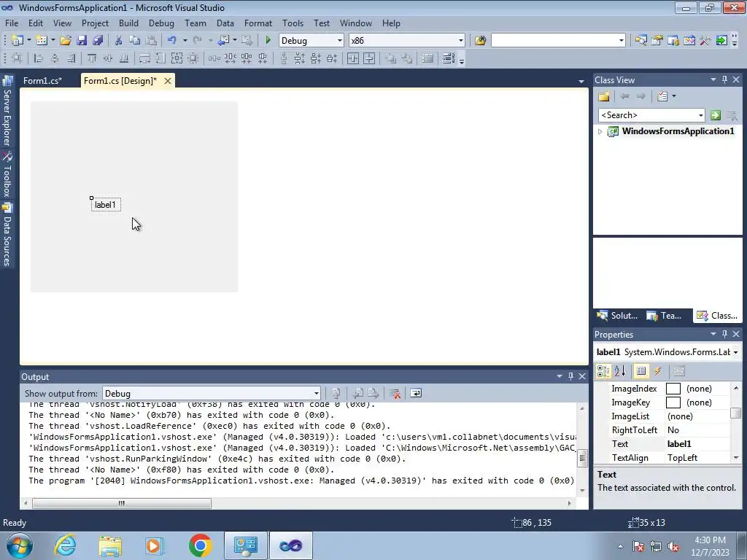Screen dimensions: 747x560
Task: Open the Show output from dropdown
Action: pos(316,393)
